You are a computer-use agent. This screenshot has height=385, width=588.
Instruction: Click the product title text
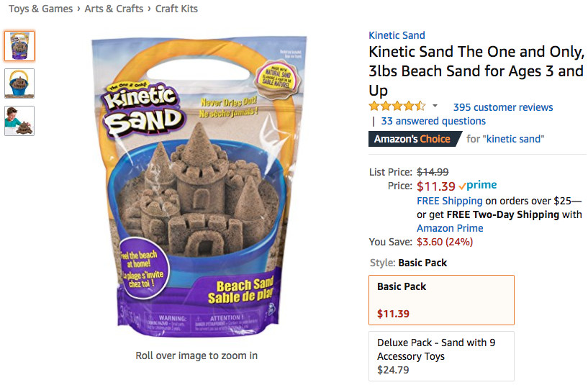(476, 71)
